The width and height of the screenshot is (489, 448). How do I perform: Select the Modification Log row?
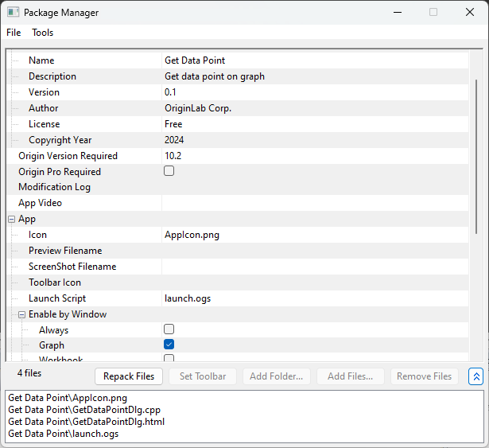[x=55, y=187]
